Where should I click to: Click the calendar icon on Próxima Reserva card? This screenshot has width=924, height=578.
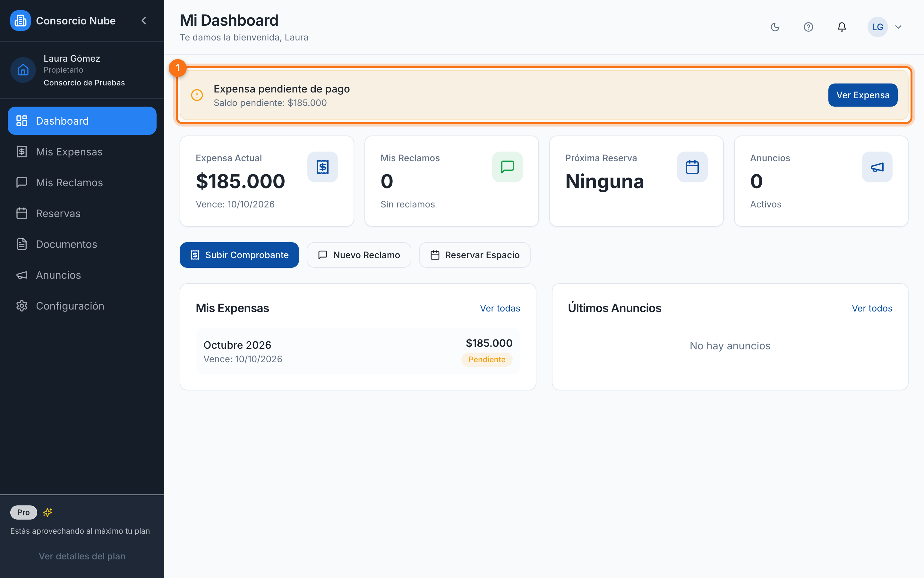[692, 167]
